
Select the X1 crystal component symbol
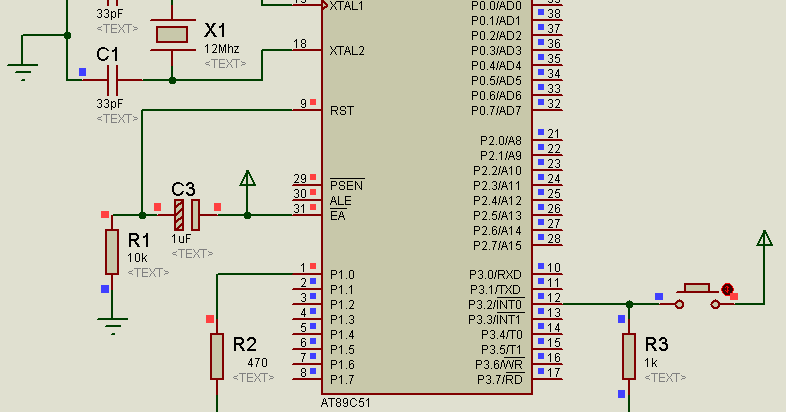click(x=172, y=35)
